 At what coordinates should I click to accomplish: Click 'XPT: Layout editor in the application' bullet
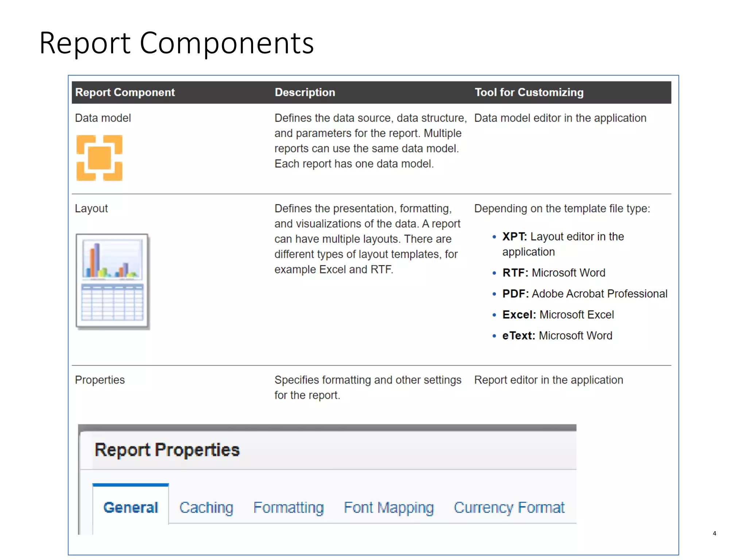563,244
